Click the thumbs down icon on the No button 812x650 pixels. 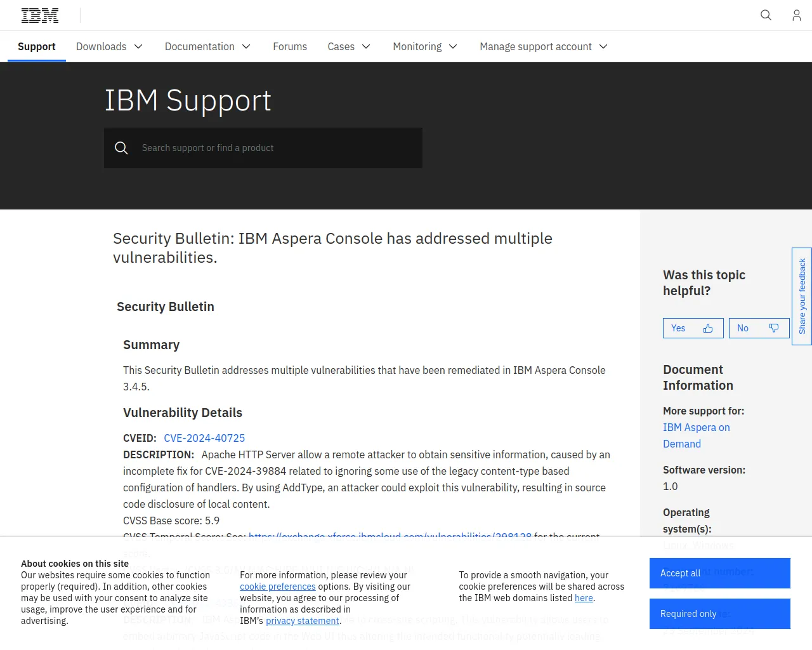(774, 328)
